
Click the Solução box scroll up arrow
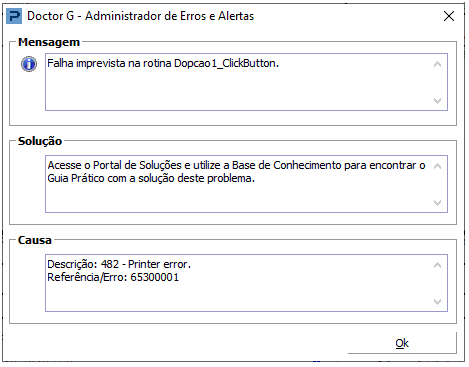click(437, 166)
